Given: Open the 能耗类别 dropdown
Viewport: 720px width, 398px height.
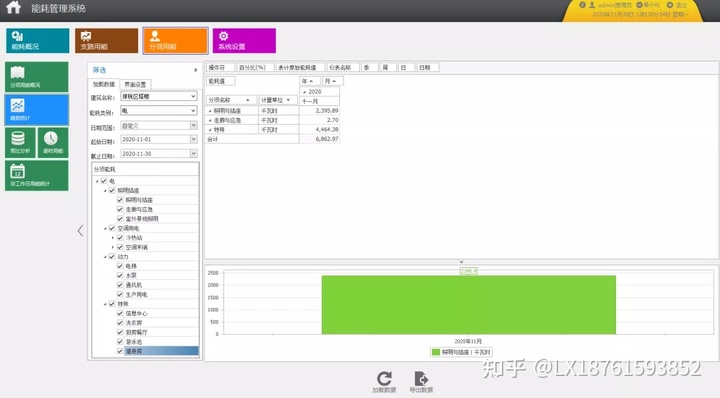Looking at the screenshot, I should click(159, 111).
